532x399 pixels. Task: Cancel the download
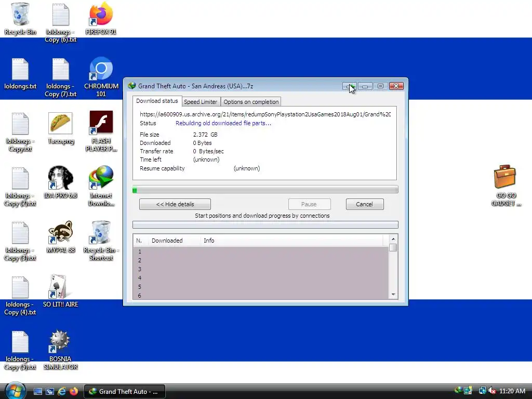(x=365, y=204)
